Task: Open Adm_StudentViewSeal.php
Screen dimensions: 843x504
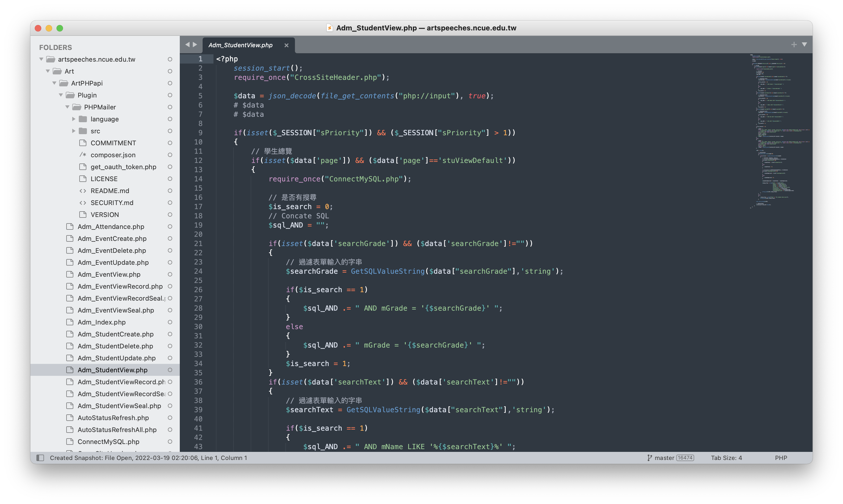Action: point(119,405)
